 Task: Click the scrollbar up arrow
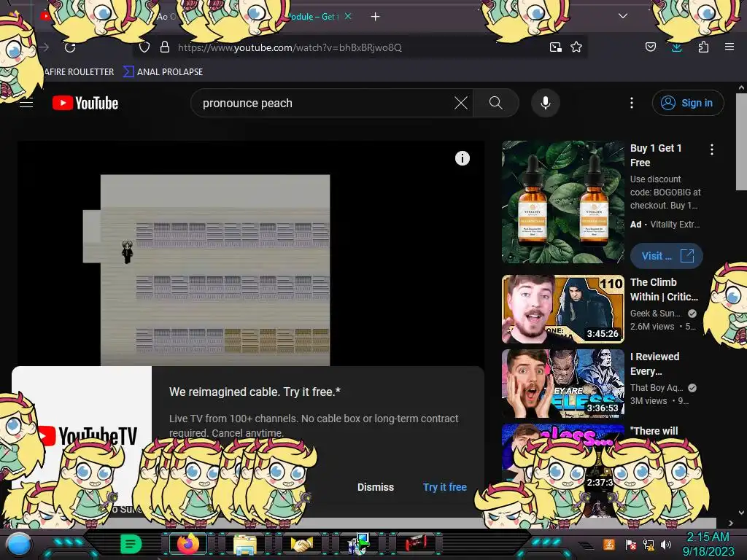tap(741, 87)
